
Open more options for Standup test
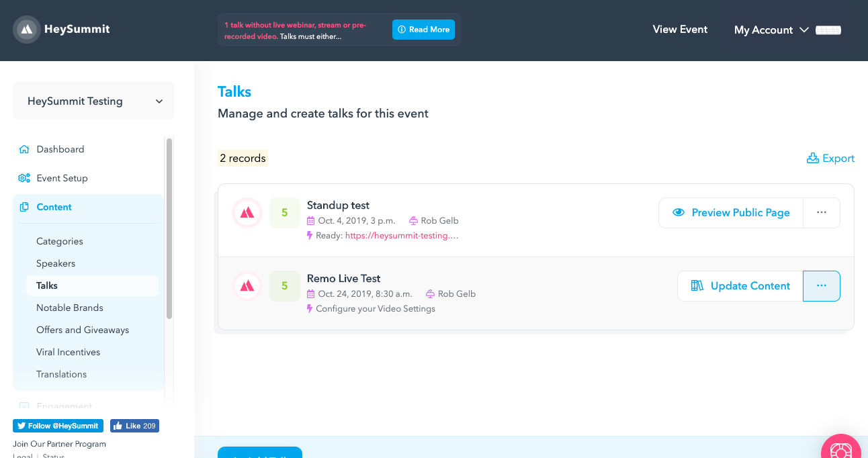tap(822, 212)
